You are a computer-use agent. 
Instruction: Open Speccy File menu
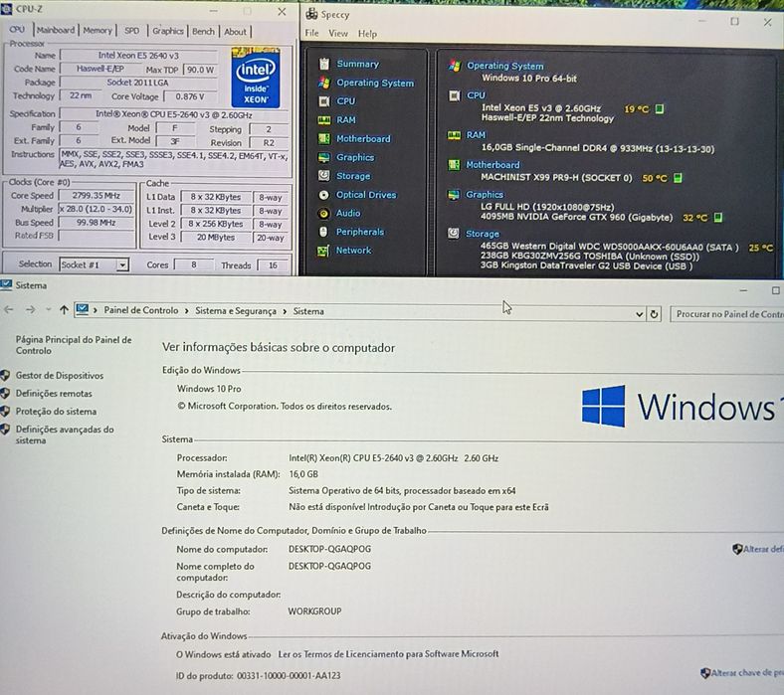(311, 33)
